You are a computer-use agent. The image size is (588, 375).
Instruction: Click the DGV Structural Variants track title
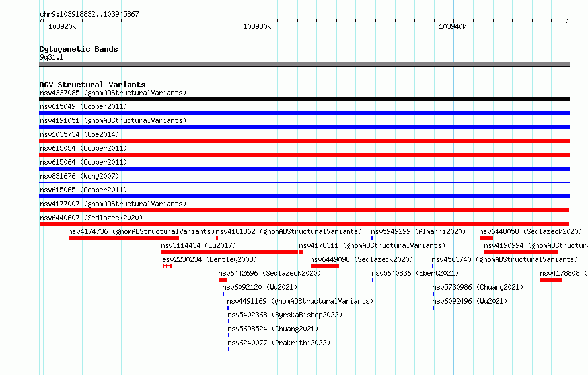[x=92, y=85]
